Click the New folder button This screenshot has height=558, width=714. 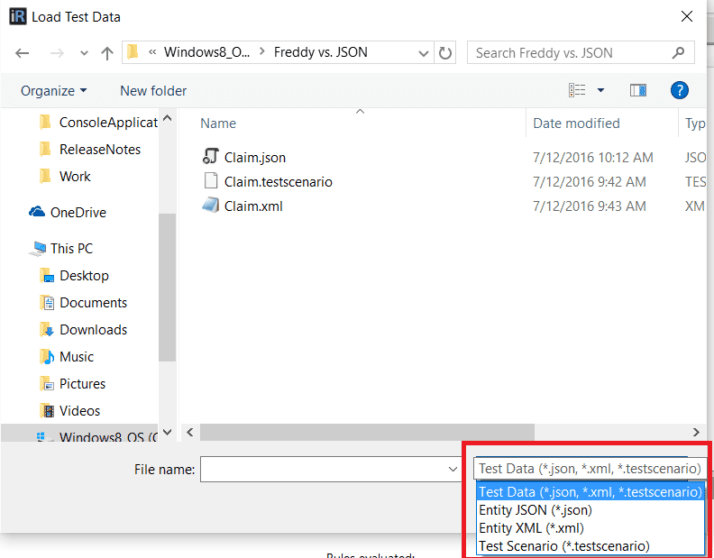point(153,91)
